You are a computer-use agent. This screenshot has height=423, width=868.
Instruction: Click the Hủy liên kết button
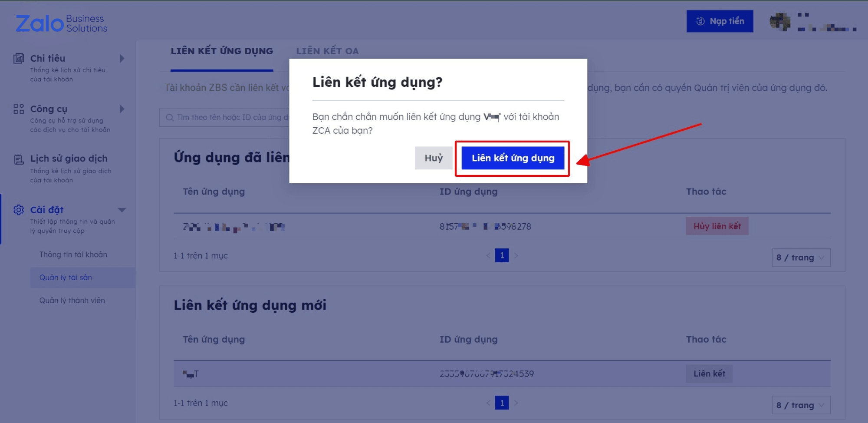coord(717,226)
